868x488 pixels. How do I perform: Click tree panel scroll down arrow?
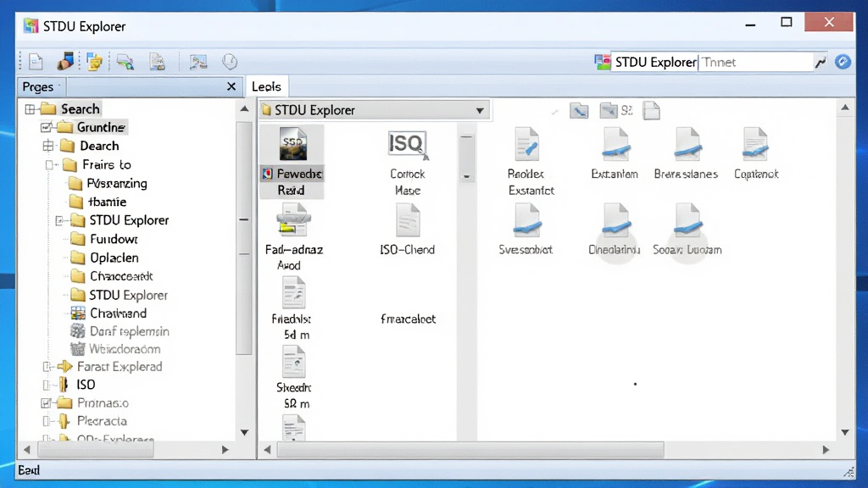(244, 432)
